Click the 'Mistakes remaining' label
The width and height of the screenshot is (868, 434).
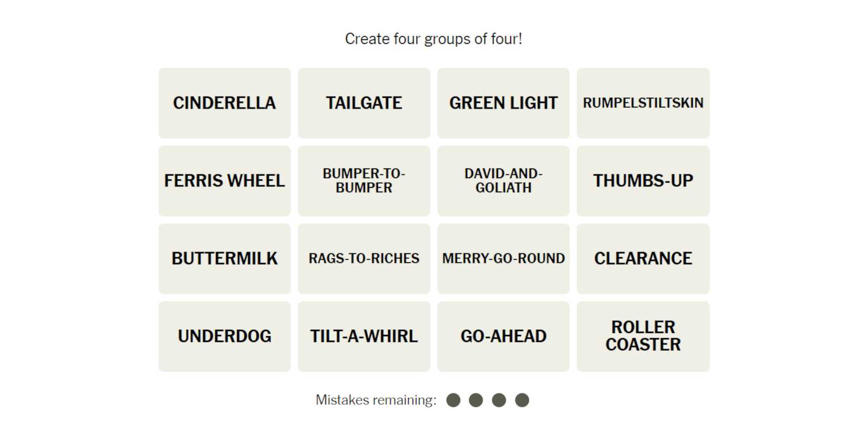(x=376, y=400)
